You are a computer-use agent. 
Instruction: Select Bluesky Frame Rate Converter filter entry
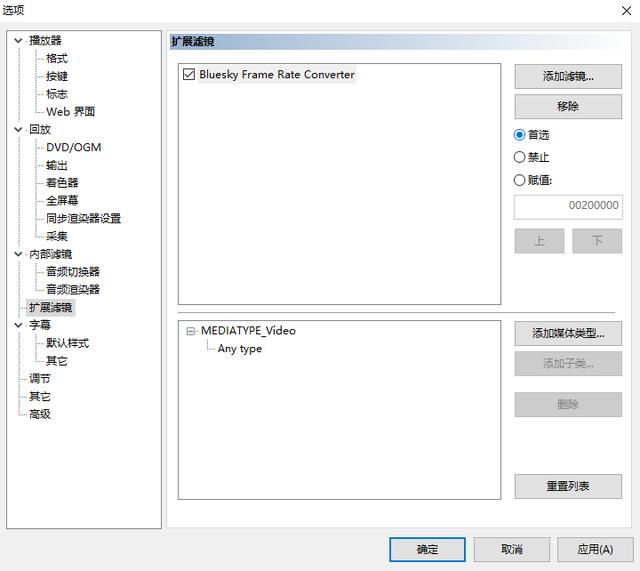coord(277,74)
